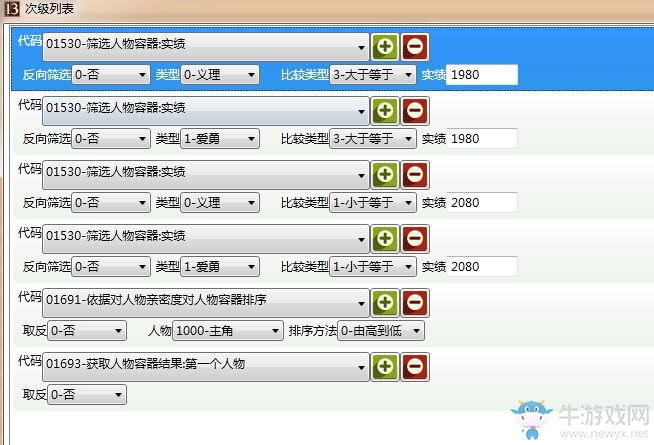The image size is (654, 445).
Task: Click the 实绩 1980 field in the 爱勇 row
Action: (x=482, y=138)
